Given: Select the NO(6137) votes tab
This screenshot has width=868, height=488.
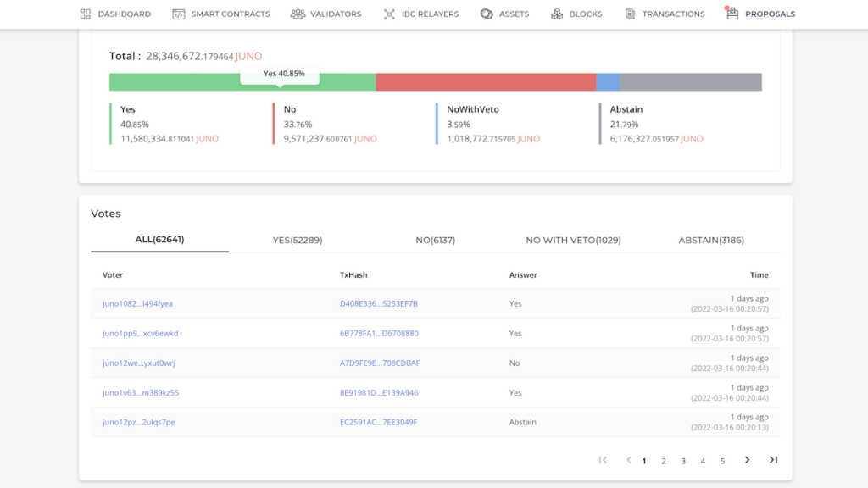Looking at the screenshot, I should tap(435, 240).
